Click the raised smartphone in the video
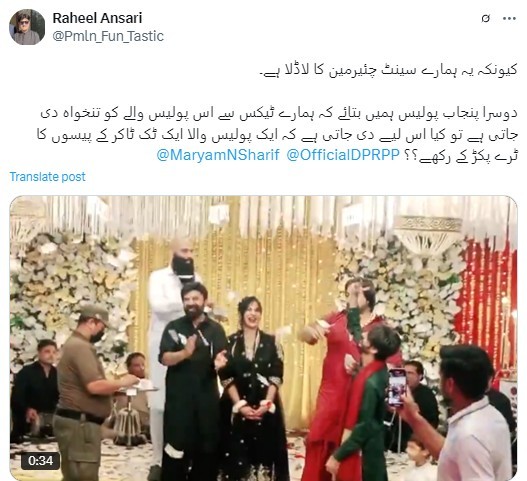The image size is (527, 481). [x=397, y=387]
